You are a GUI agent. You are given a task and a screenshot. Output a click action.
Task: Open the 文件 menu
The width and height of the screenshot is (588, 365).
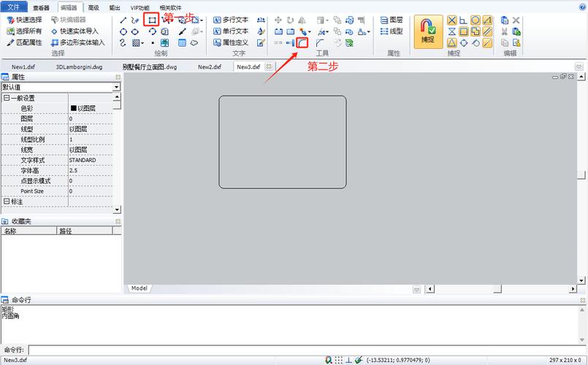tap(13, 7)
